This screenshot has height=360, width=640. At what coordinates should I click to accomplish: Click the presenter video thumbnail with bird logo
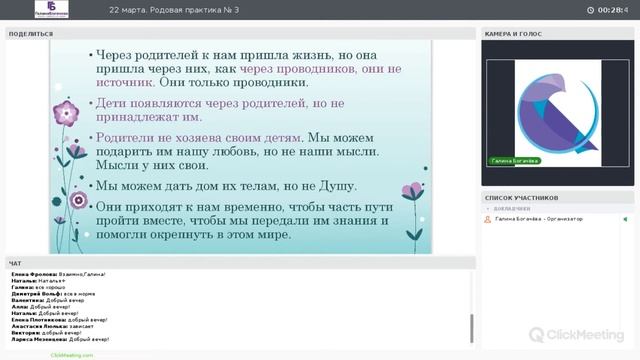tap(558, 113)
